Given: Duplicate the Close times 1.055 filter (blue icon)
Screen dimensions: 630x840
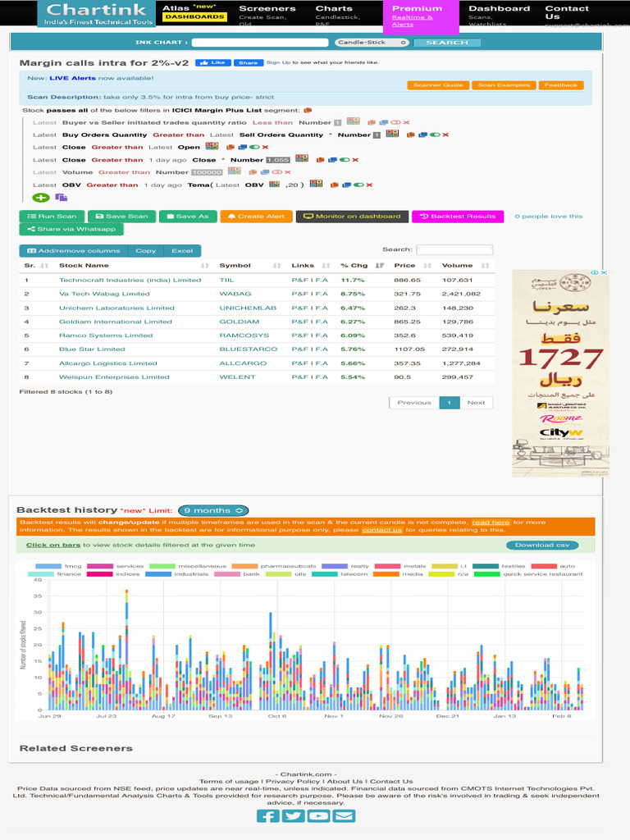Looking at the screenshot, I should [333, 160].
